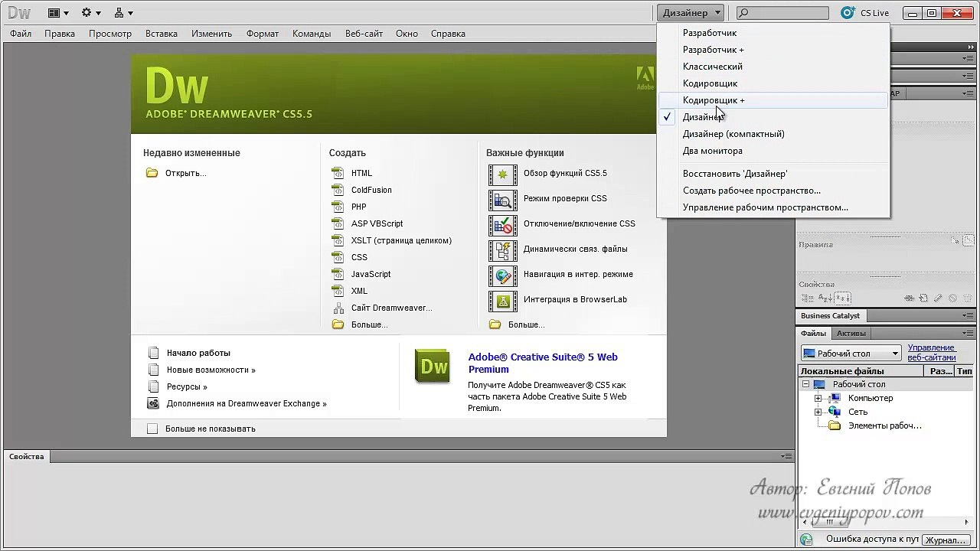Click the PHP document icon

(x=338, y=207)
